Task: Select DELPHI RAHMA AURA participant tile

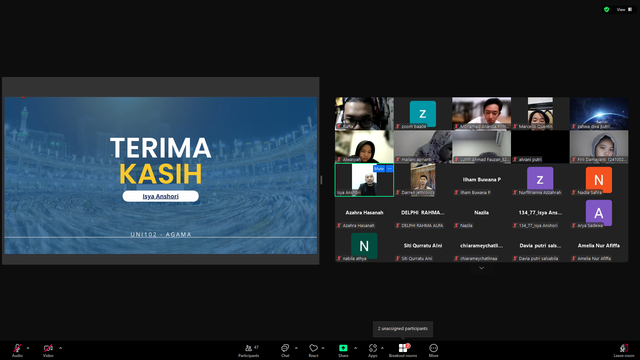Action: click(423, 213)
